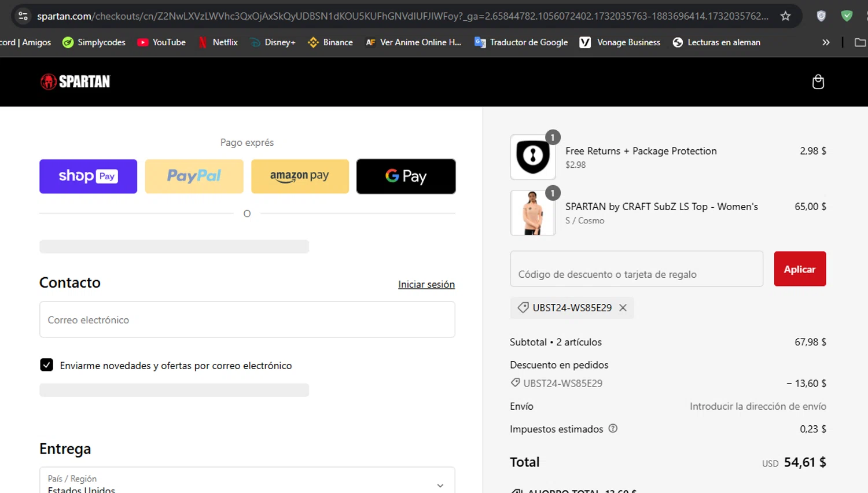Remove discount code UBST24-WS85E29
This screenshot has height=493, width=868.
tap(623, 308)
